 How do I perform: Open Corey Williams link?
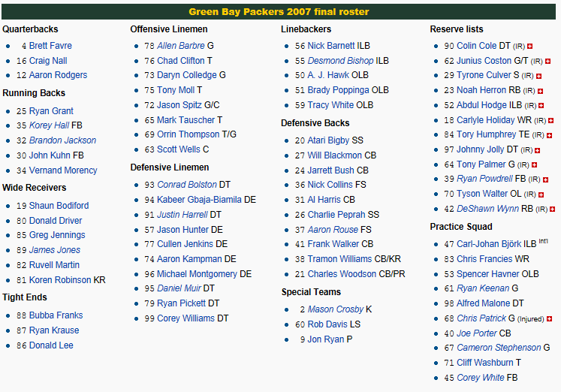[x=185, y=318]
